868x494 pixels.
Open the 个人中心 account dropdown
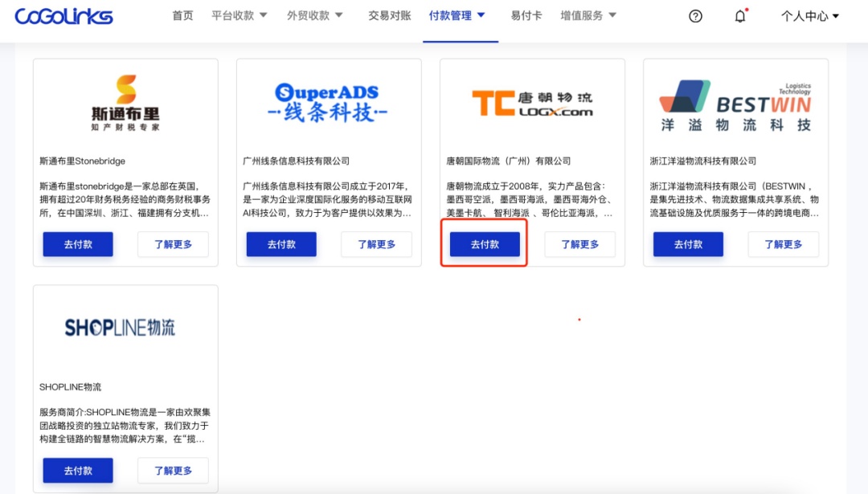pyautogui.click(x=810, y=16)
